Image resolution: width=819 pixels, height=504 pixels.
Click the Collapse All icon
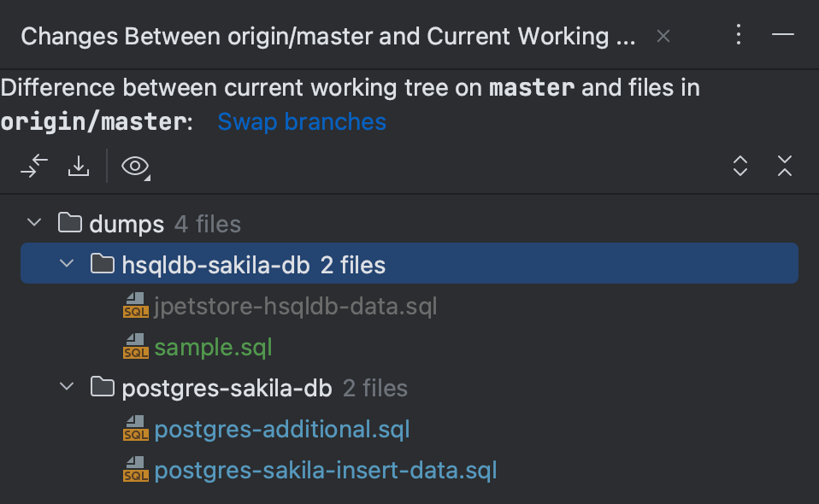784,167
